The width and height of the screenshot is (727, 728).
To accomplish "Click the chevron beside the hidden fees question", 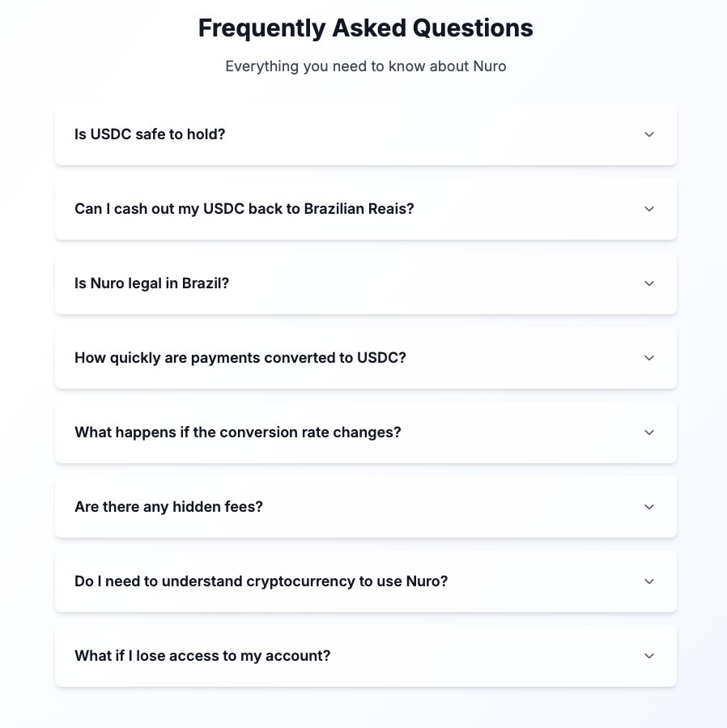I will (x=648, y=507).
